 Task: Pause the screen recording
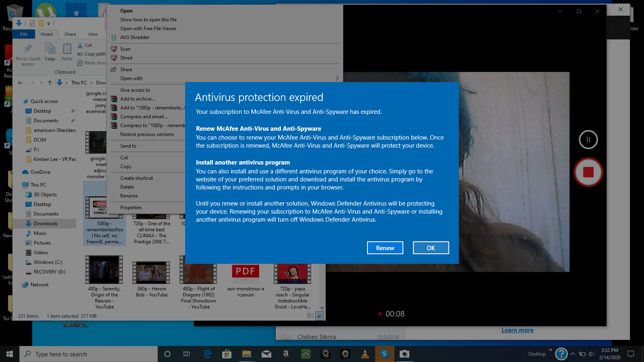[x=588, y=140]
